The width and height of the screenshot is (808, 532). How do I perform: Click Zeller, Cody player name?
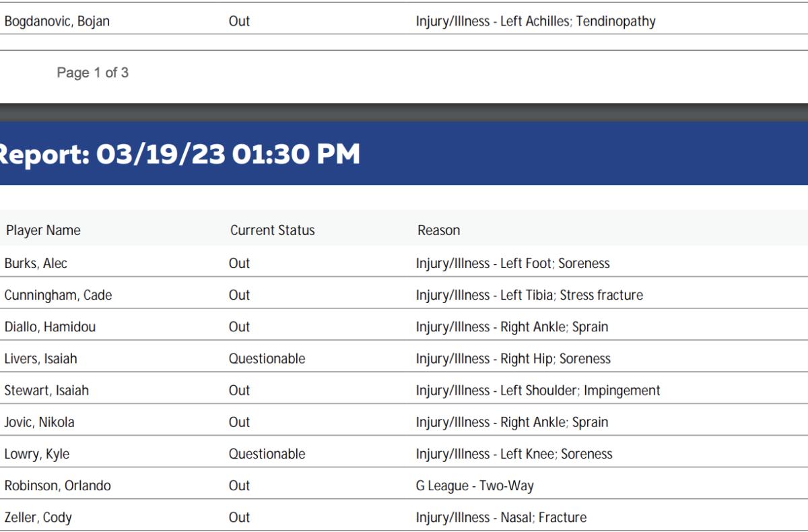[x=38, y=517]
